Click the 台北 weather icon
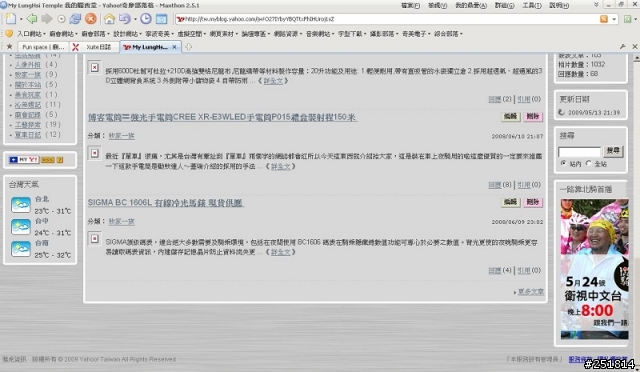 (21, 205)
